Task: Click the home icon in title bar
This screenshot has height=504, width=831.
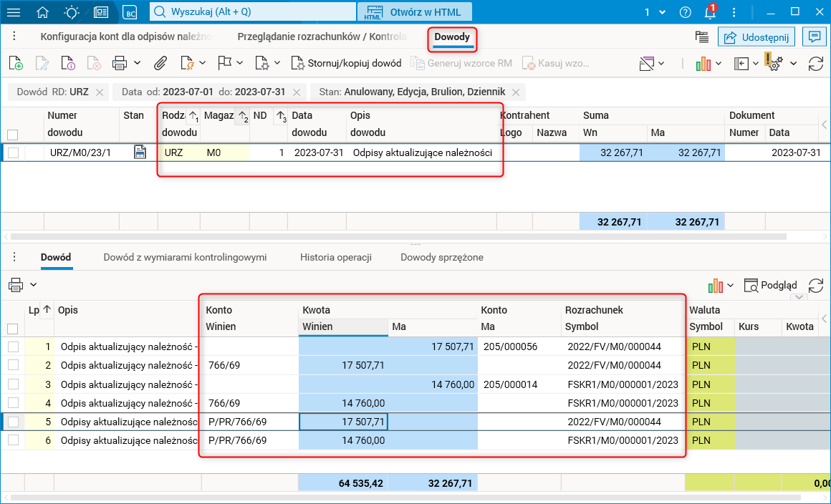Action: point(43,12)
